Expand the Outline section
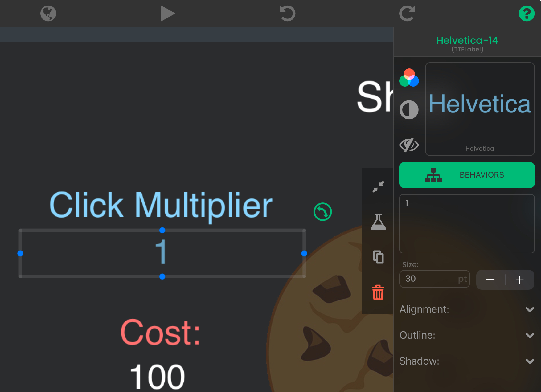This screenshot has height=392, width=541. (467, 335)
